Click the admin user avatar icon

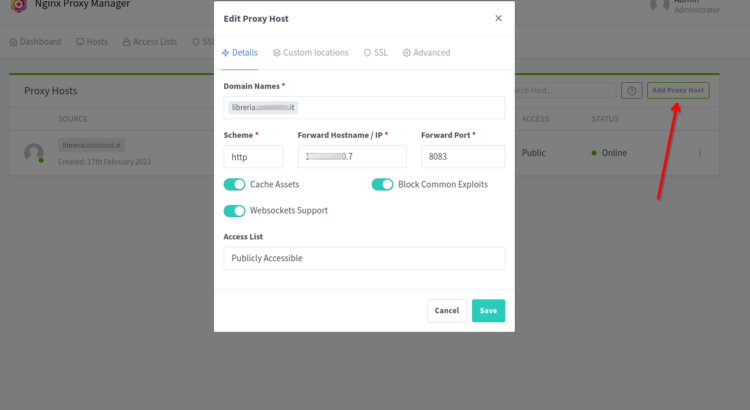click(x=660, y=5)
